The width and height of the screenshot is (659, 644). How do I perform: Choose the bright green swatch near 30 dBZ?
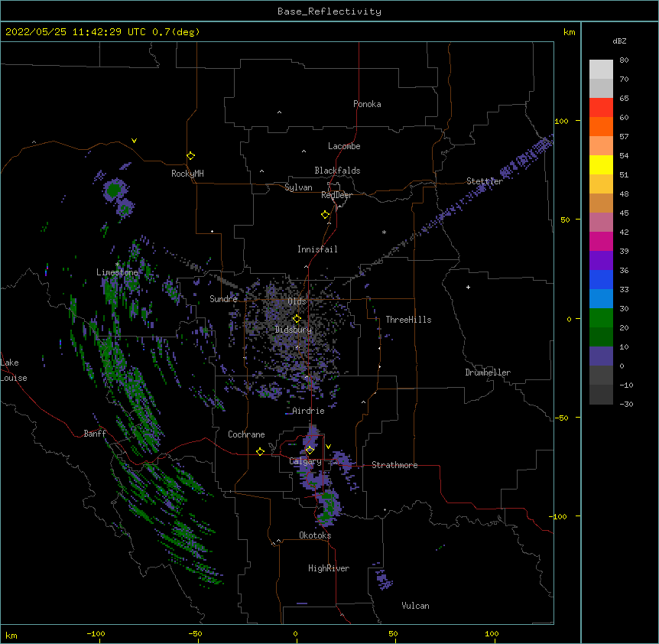tap(601, 318)
